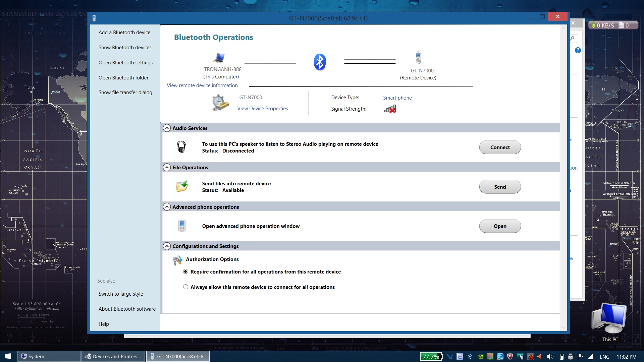Image resolution: width=644 pixels, height=362 pixels.
Task: Click the 0 KB/S network speed widget
Action: click(603, 25)
